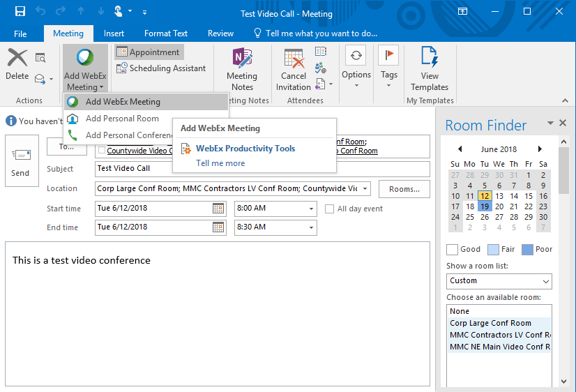Go to next month in Room Finder

[540, 149]
